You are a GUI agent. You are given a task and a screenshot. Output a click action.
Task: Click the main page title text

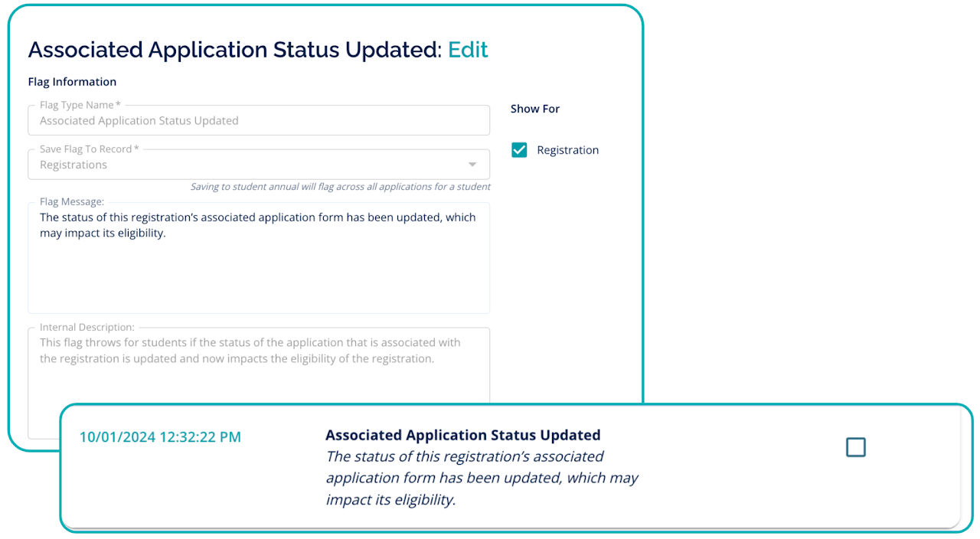[x=234, y=50]
